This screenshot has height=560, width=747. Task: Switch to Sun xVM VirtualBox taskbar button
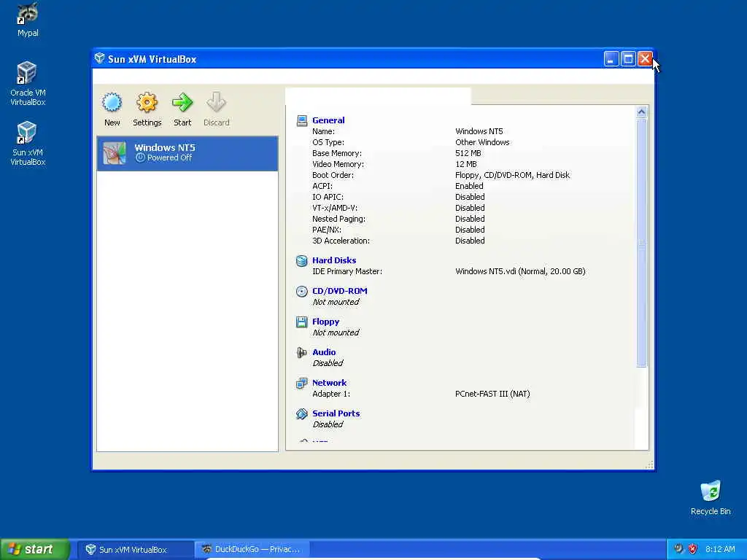pyautogui.click(x=135, y=550)
